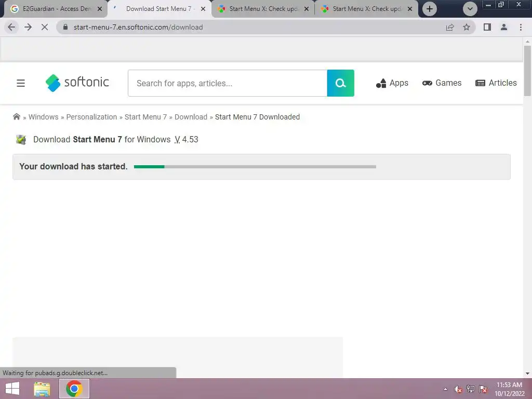Share this page via share icon
The image size is (532, 399).
coord(450,27)
